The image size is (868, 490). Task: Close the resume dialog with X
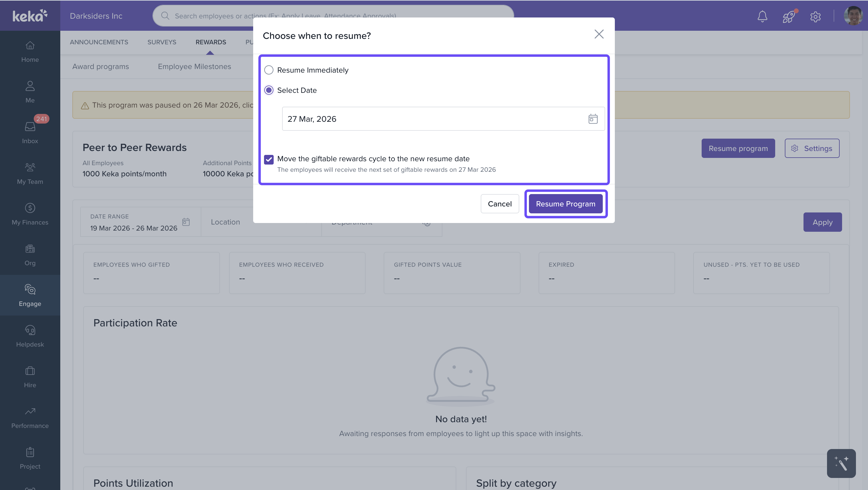click(599, 34)
